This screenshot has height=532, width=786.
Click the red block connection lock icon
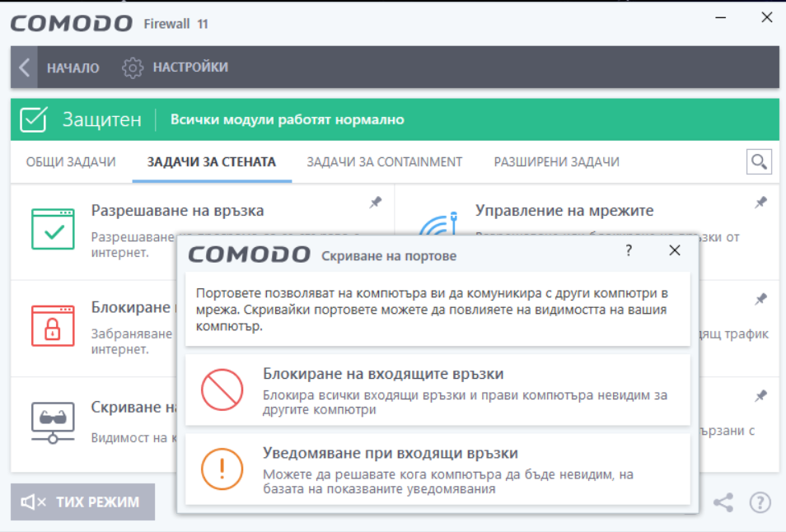point(53,325)
